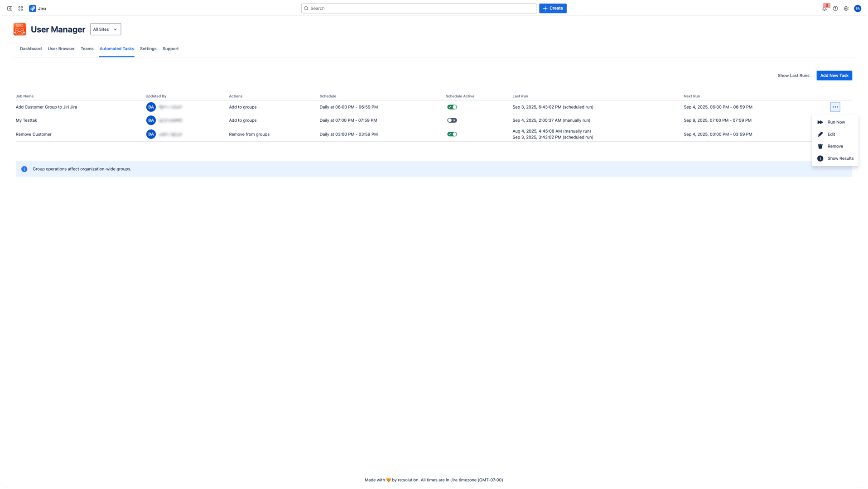This screenshot has height=489, width=868.
Task: Toggle Schedule Active for Remove Customer
Action: point(452,134)
